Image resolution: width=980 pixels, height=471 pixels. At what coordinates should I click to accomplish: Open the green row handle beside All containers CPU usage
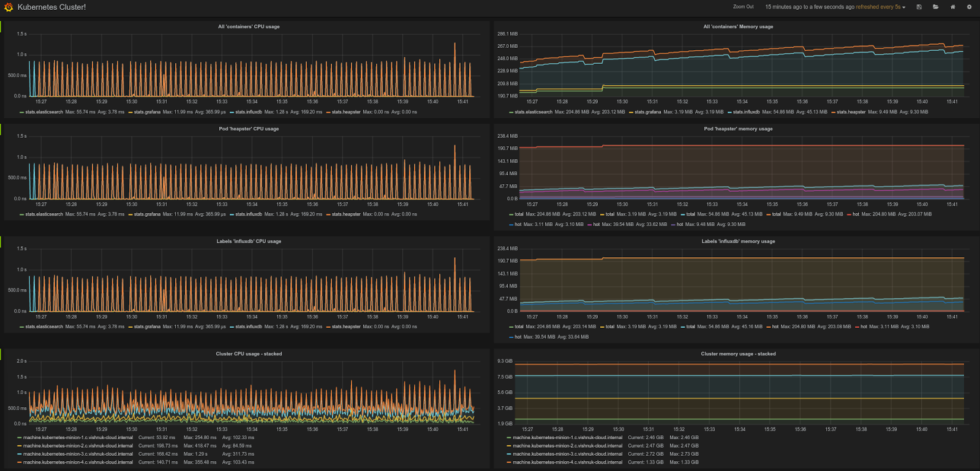[1, 26]
